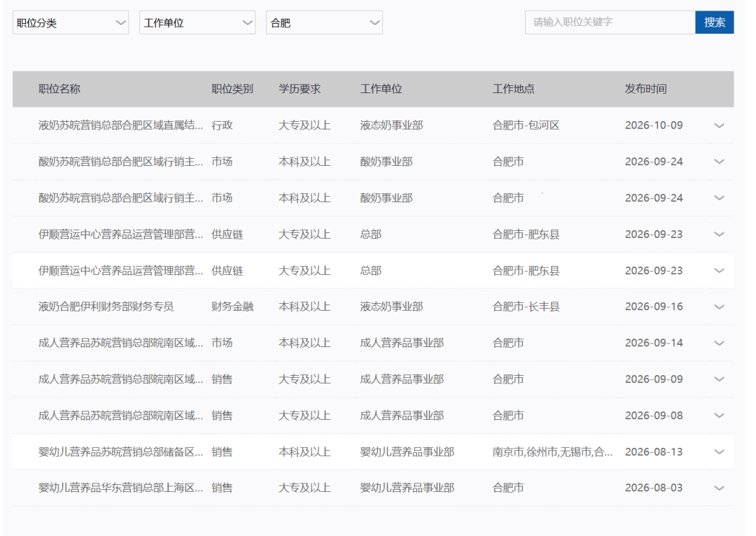The image size is (756, 536).
Task: Open job 婴幼儿营养品苏皖营销总部储备区...
Action: pyautogui.click(x=120, y=452)
